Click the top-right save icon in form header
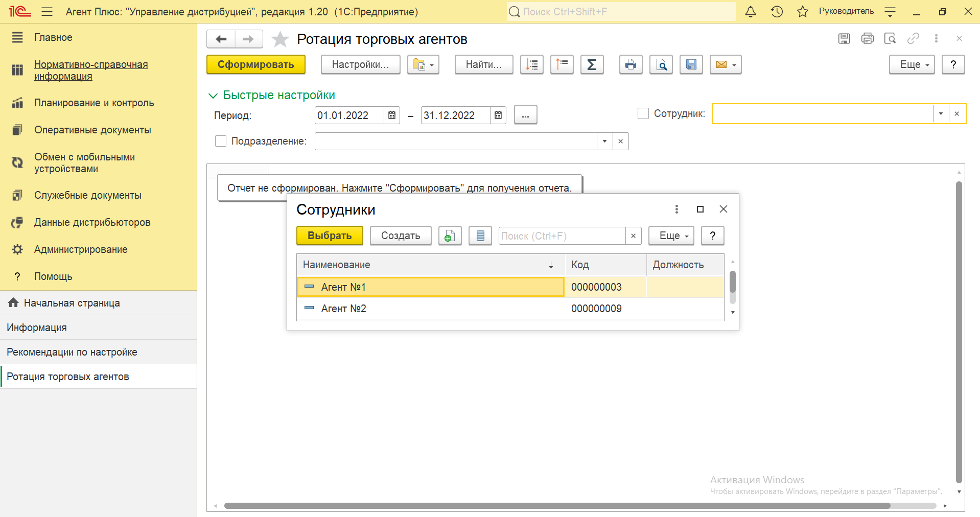This screenshot has width=980, height=517. coord(844,38)
